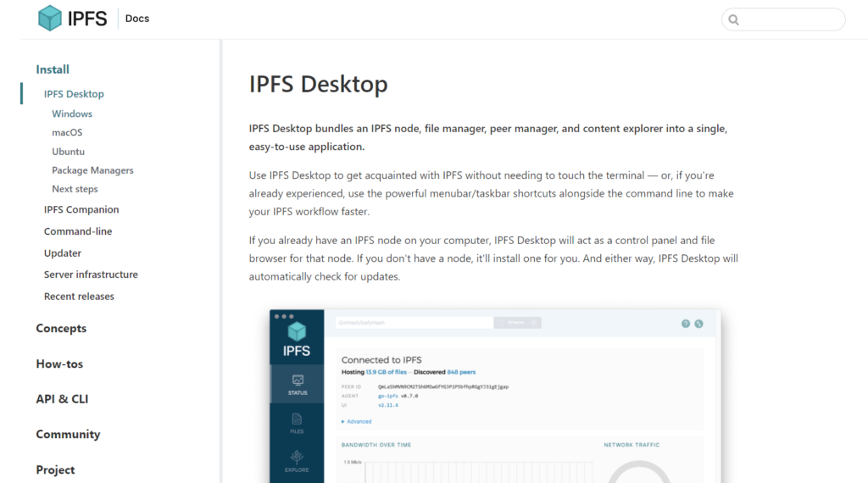The width and height of the screenshot is (868, 483).
Task: Click the IPFS cube logo in header
Action: [x=49, y=19]
